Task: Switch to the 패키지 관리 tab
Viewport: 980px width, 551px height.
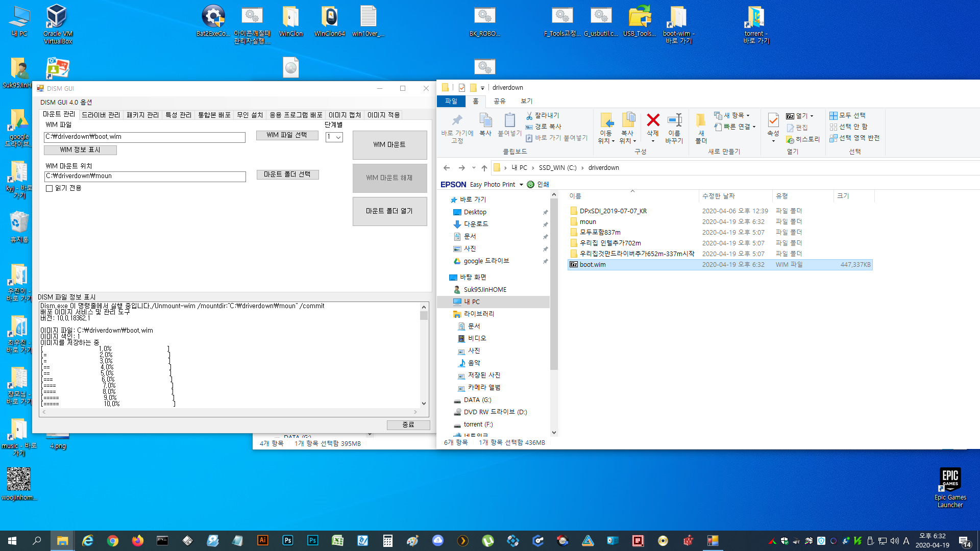Action: [143, 115]
